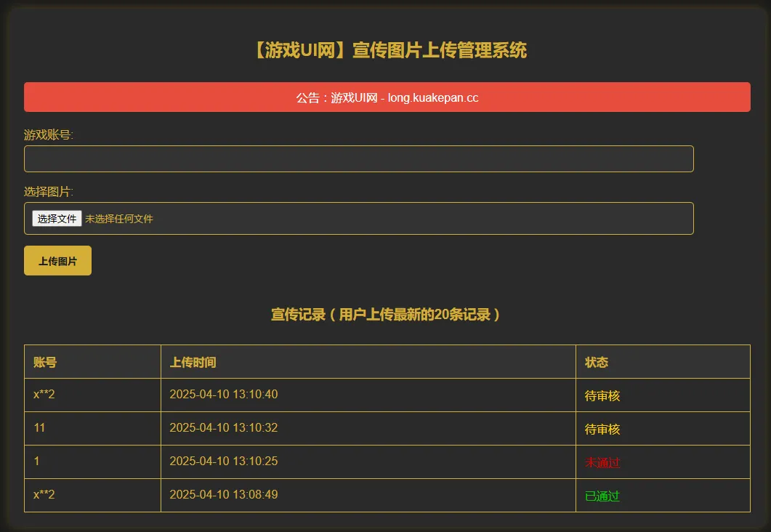Select the 13:10:40 upload timestamp cell
Viewport: 771px width, 532px height.
223,395
